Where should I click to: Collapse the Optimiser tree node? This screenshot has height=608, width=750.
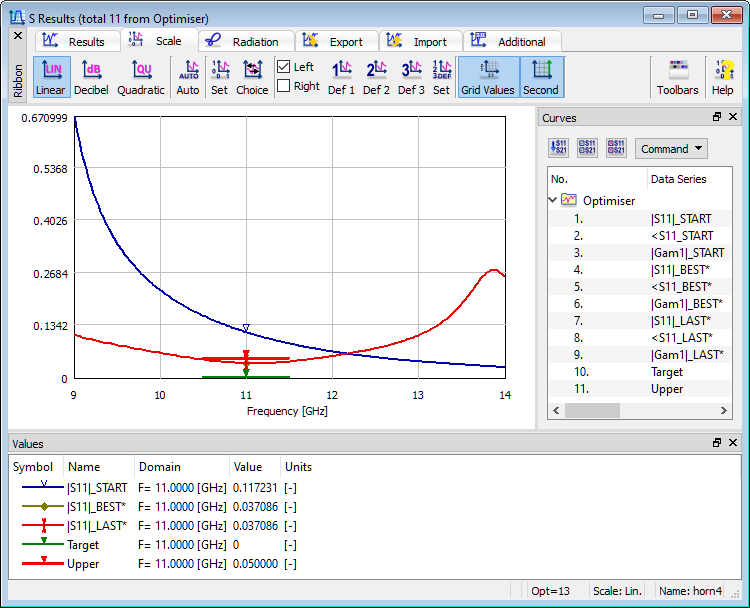pyautogui.click(x=553, y=200)
